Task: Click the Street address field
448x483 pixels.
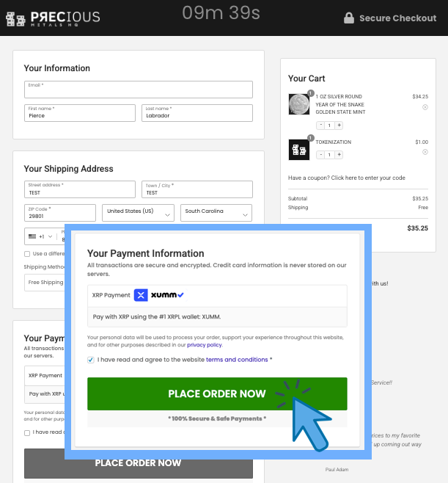Action: coord(80,189)
